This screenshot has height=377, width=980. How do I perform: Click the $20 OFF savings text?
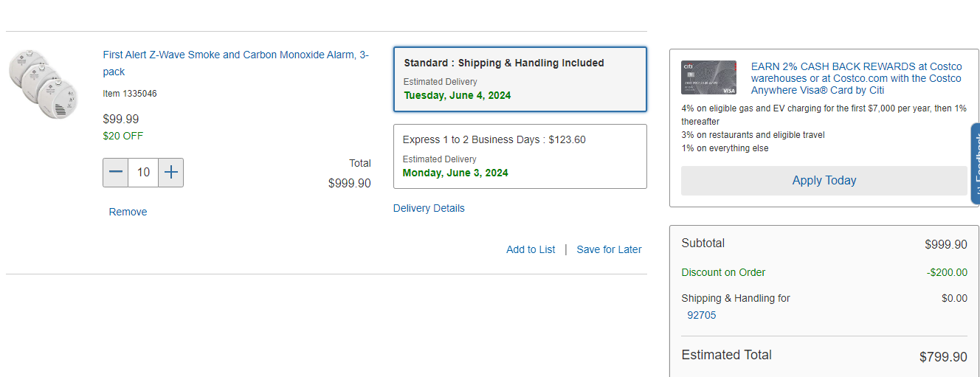click(x=122, y=136)
